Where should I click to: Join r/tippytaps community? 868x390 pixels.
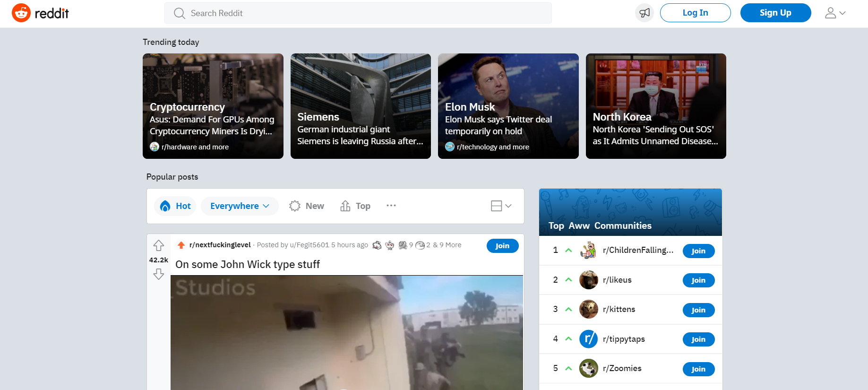click(x=698, y=339)
